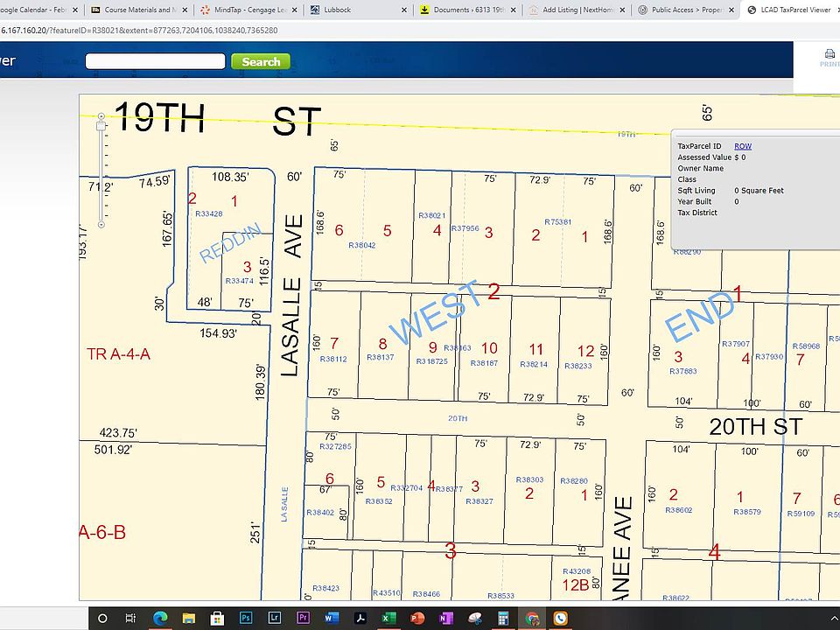Viewport: 840px width, 630px height.
Task: Select parcel R38042 on the map
Action: pyautogui.click(x=362, y=245)
